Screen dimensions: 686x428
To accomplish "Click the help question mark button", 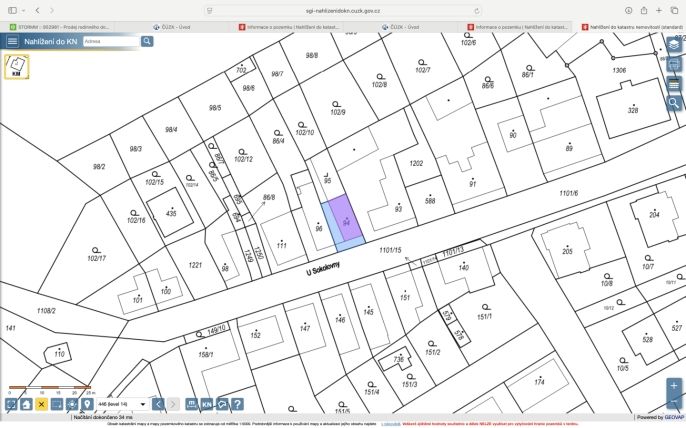I will [x=237, y=404].
